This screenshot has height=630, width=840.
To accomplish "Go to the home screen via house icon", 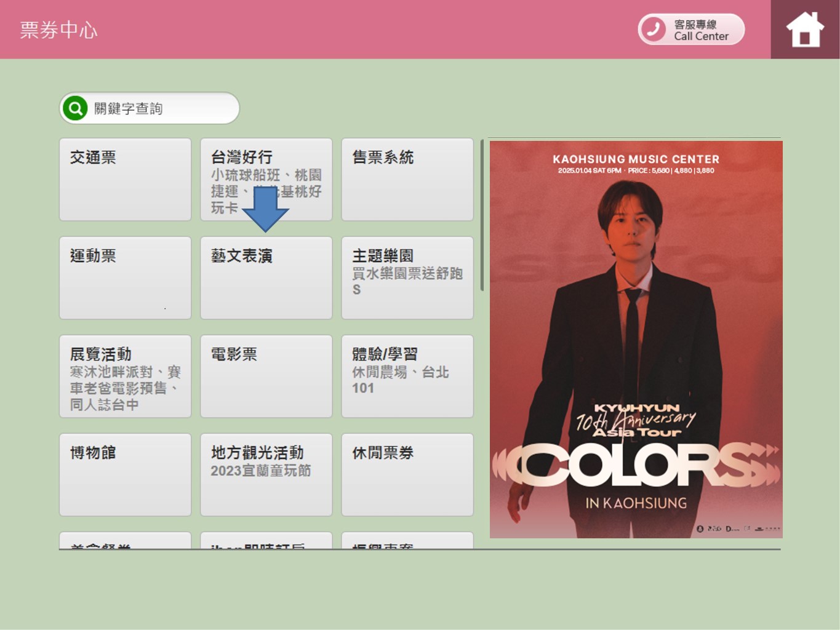I will point(805,30).
